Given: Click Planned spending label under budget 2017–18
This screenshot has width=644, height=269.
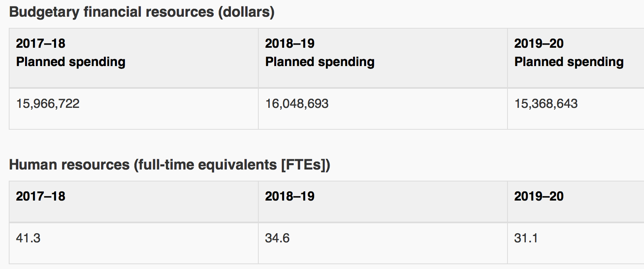Looking at the screenshot, I should (70, 62).
